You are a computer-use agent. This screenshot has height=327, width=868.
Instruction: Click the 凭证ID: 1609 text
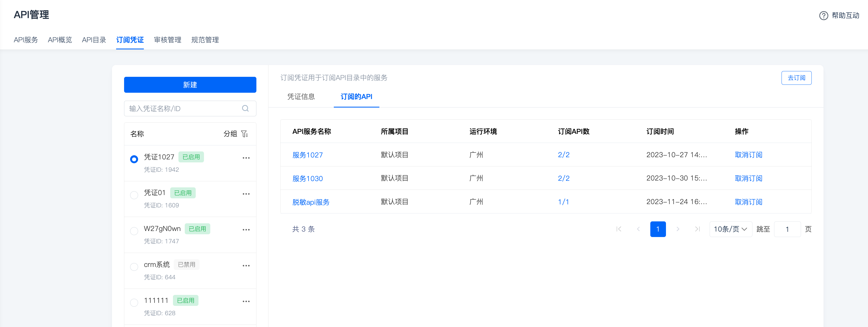click(161, 205)
